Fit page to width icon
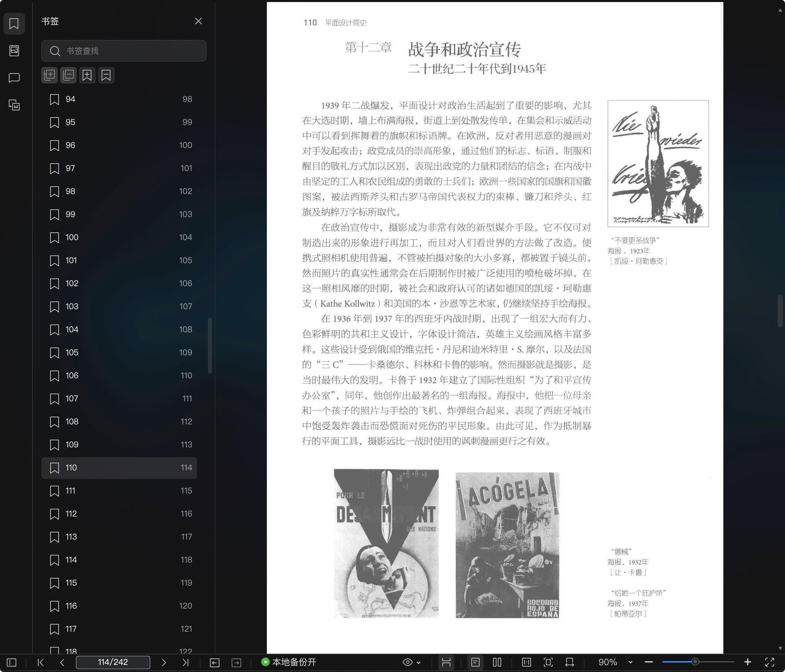 [x=569, y=662]
